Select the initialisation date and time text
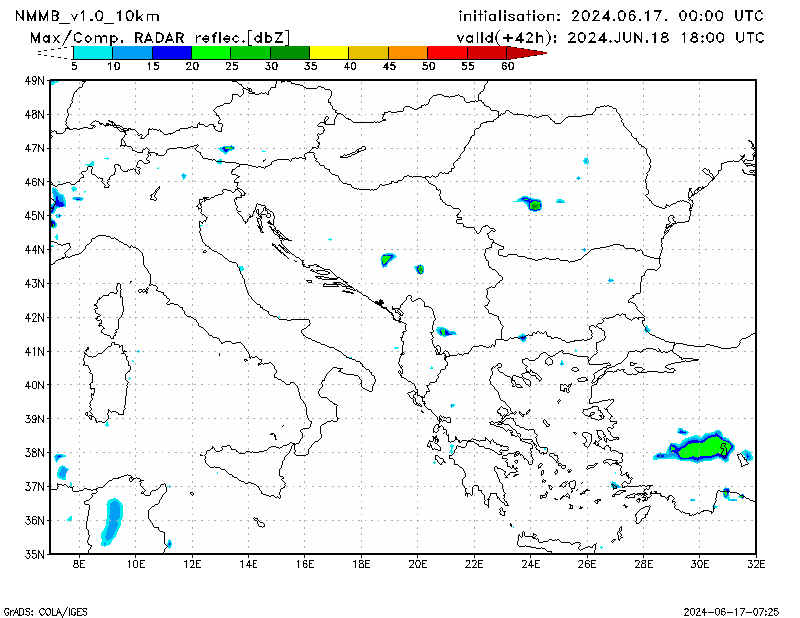 [x=610, y=16]
